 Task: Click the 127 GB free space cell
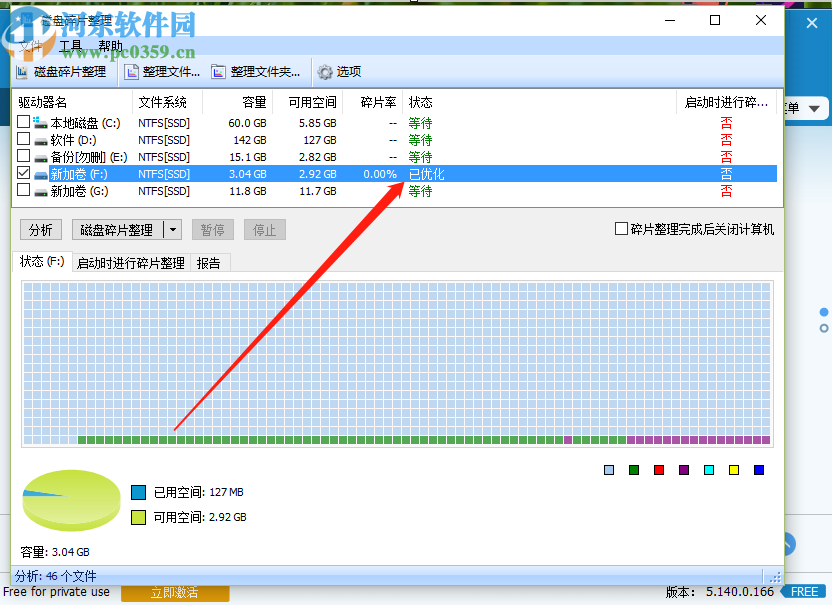click(320, 141)
